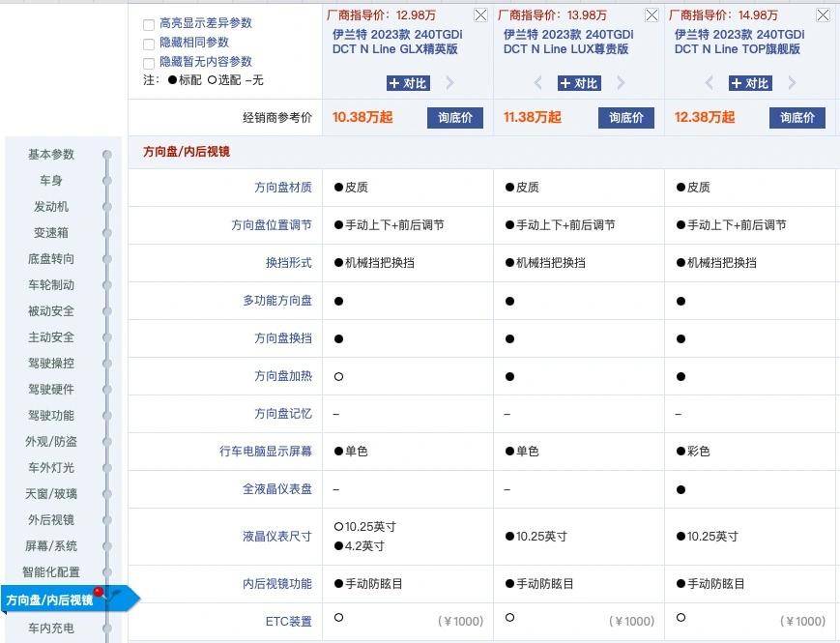Enable 隐藏暂无内容参数 checkbox
The image size is (840, 643).
149,64
